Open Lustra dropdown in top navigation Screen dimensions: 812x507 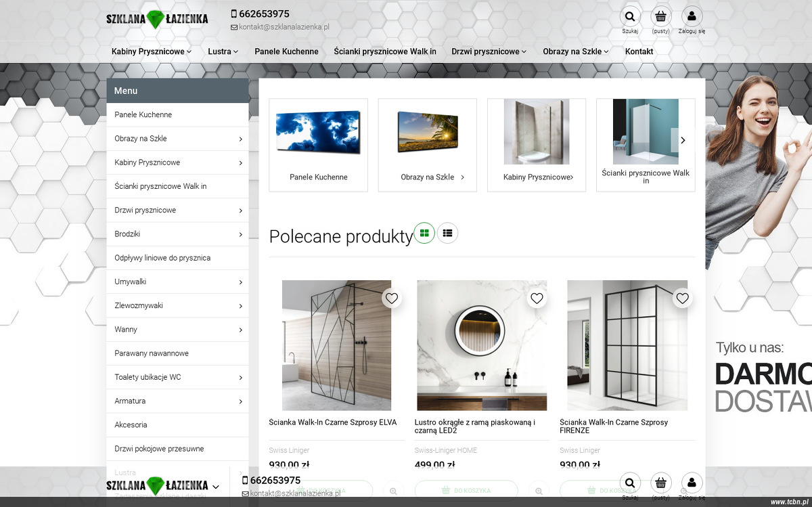click(223, 51)
